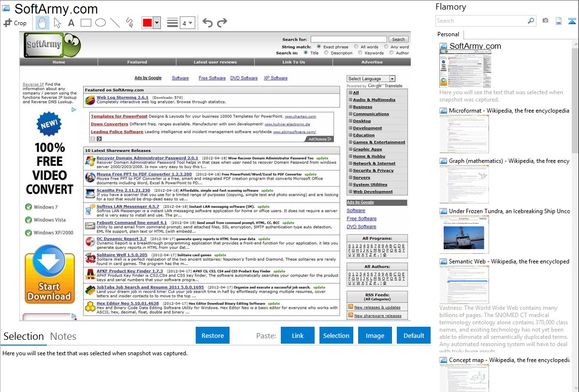
Task: Open the Microformat Wikipedia snapshot thumbnail
Action: click(464, 134)
